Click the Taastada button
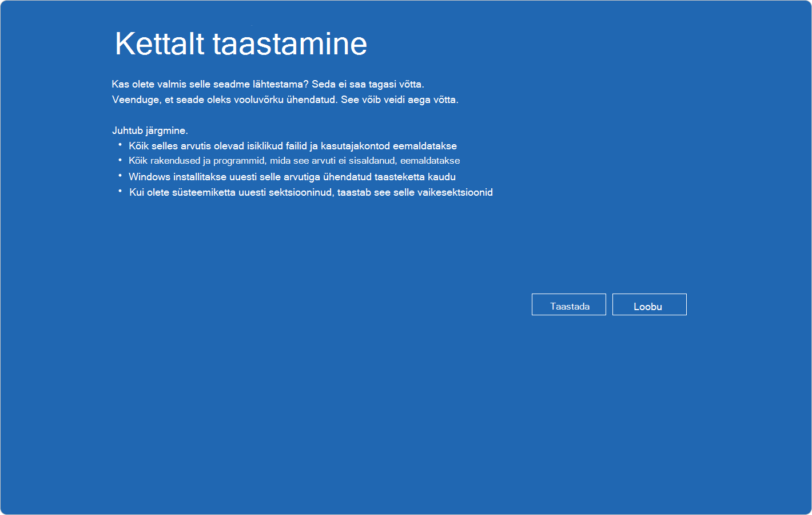The image size is (812, 515). click(x=568, y=304)
